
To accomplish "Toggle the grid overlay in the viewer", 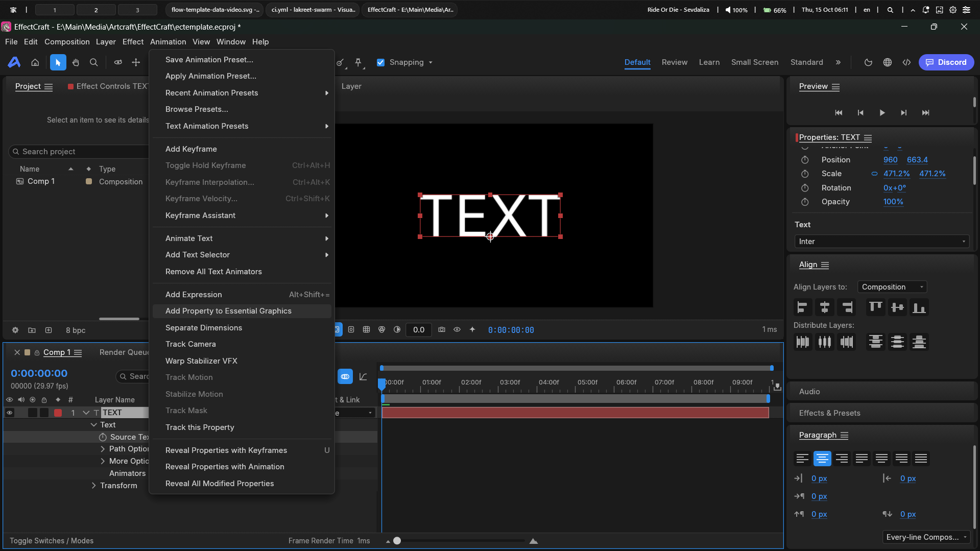I will 366,330.
